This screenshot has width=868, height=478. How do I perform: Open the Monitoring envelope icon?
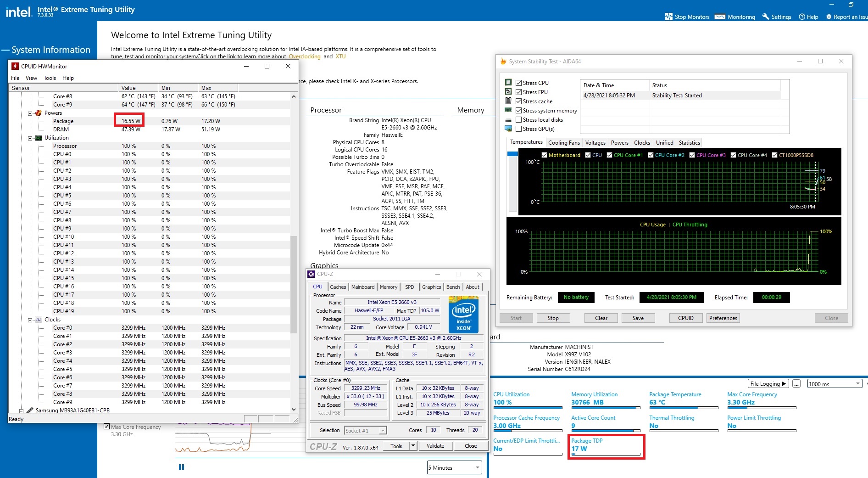pos(720,17)
